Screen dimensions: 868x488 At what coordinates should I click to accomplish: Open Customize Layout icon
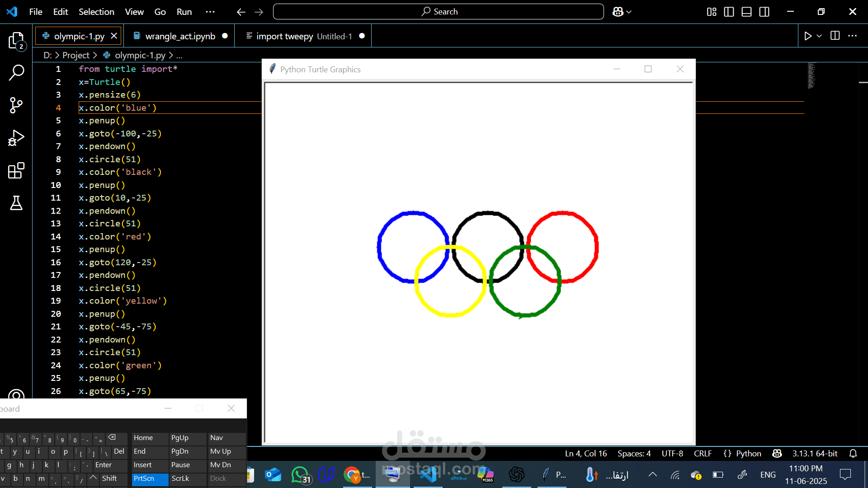pos(712,12)
